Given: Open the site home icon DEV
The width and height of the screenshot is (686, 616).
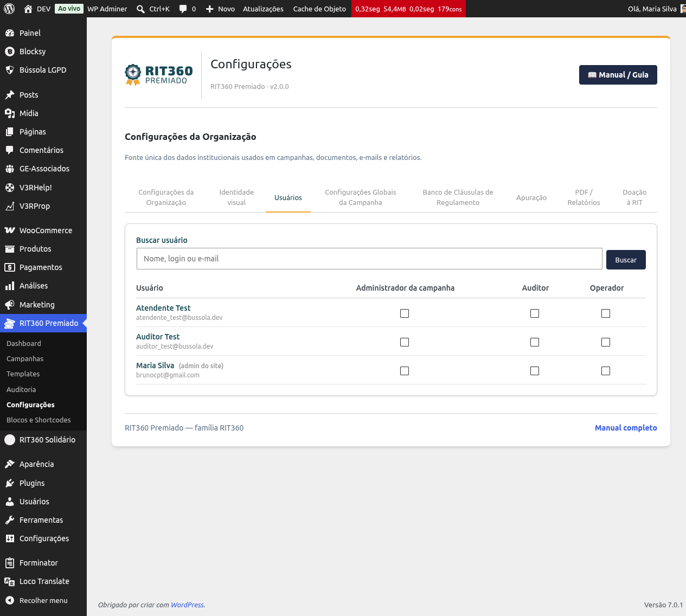Looking at the screenshot, I should [28, 9].
